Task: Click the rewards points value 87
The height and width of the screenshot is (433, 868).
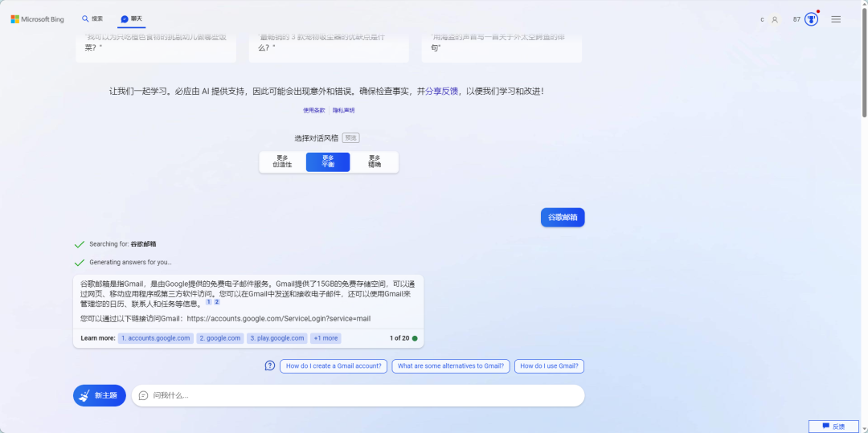Action: coord(796,19)
